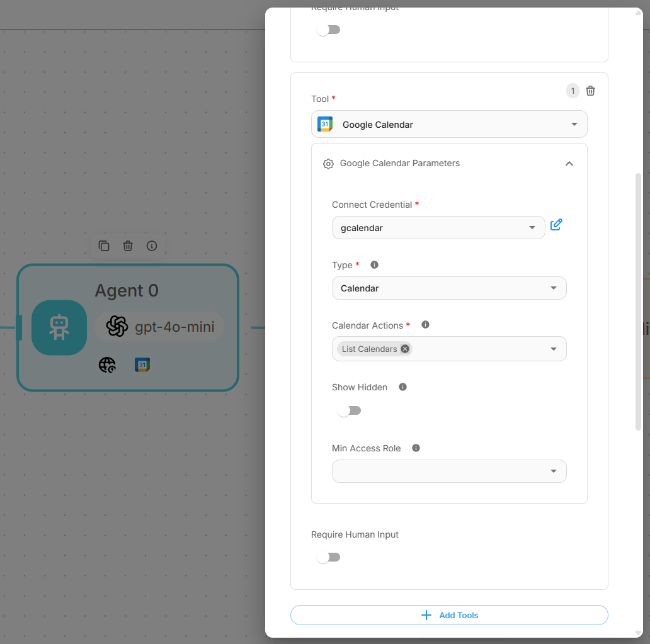Click the trash icon above Agent 0
The width and height of the screenshot is (650, 644).
click(128, 246)
